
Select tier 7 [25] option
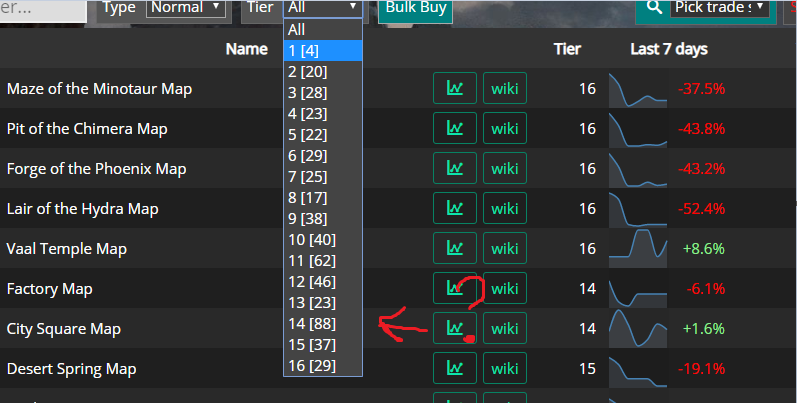323,176
